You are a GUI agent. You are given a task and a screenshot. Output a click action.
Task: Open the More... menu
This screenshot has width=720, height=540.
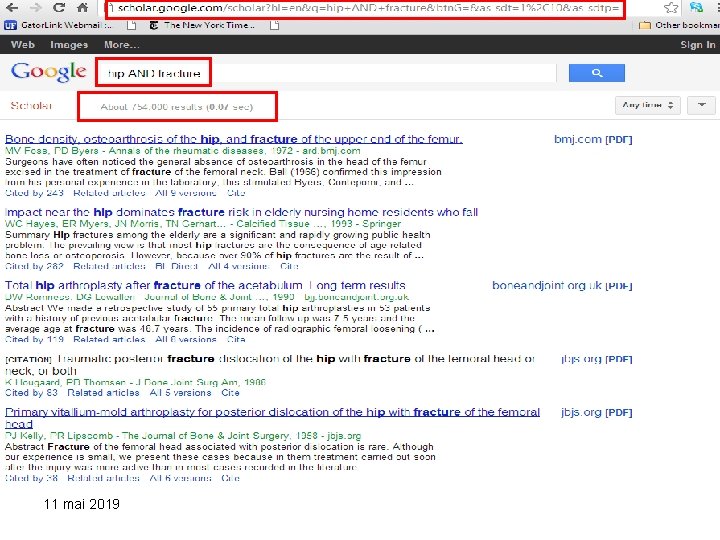(x=122, y=45)
